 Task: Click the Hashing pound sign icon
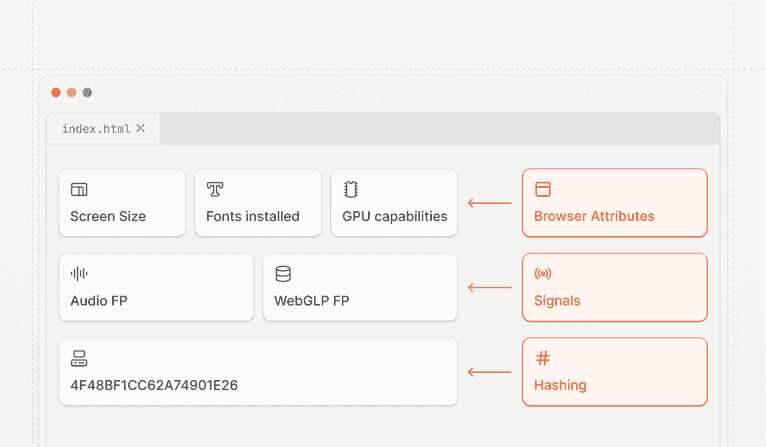coord(543,358)
